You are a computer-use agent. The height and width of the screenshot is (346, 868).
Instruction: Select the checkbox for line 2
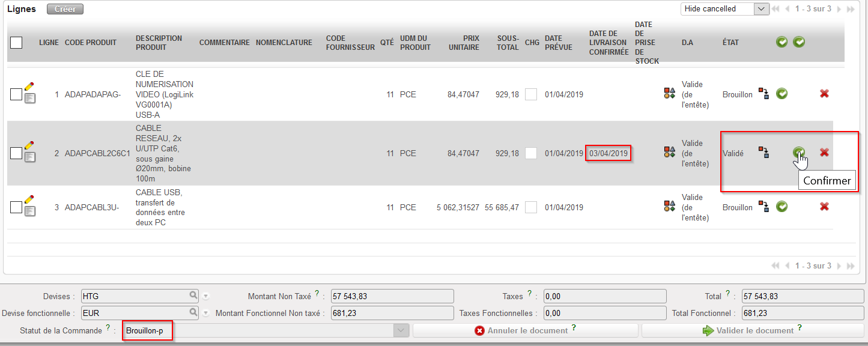tap(16, 153)
